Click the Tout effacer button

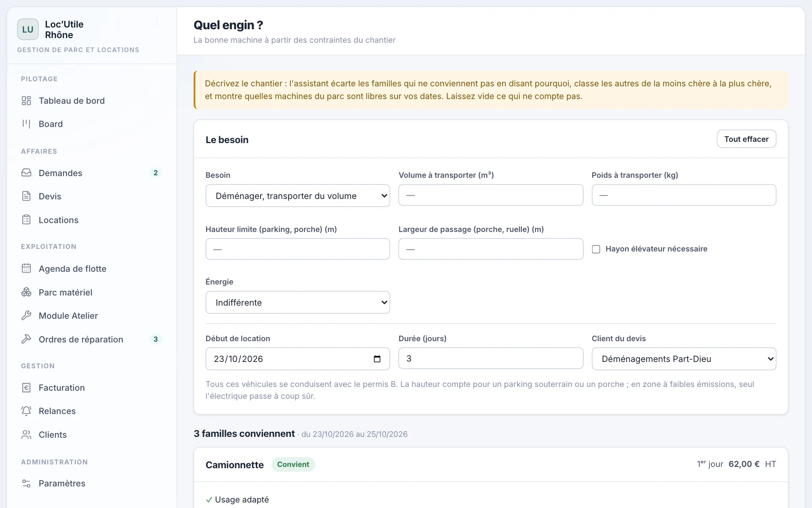746,139
